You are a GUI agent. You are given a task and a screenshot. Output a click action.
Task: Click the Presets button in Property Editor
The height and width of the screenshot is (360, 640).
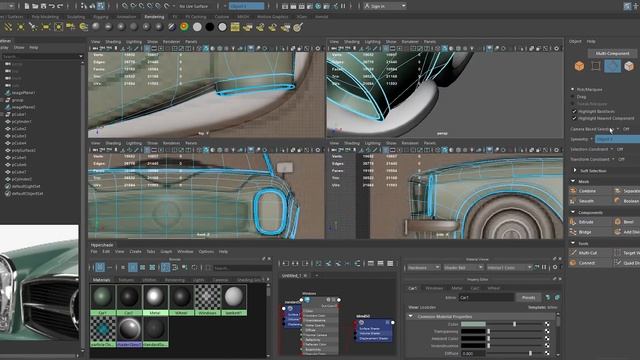528,298
